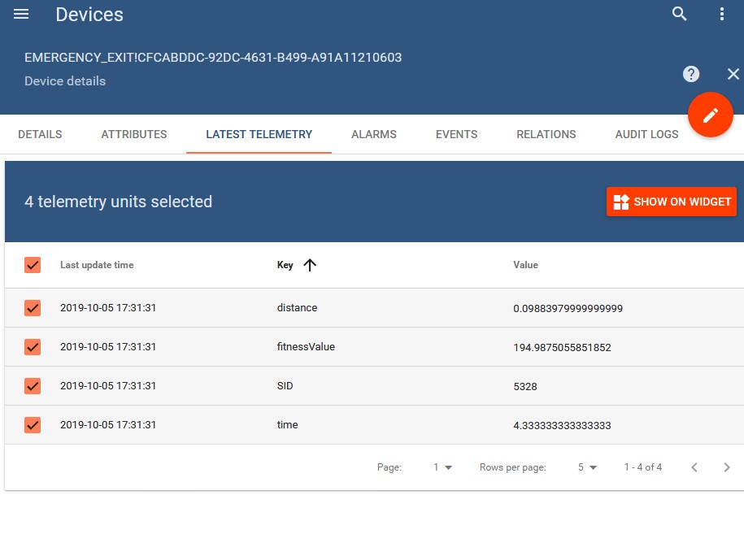Screen dimensions: 744x560
Task: Click the SID key cell
Action: [285, 386]
